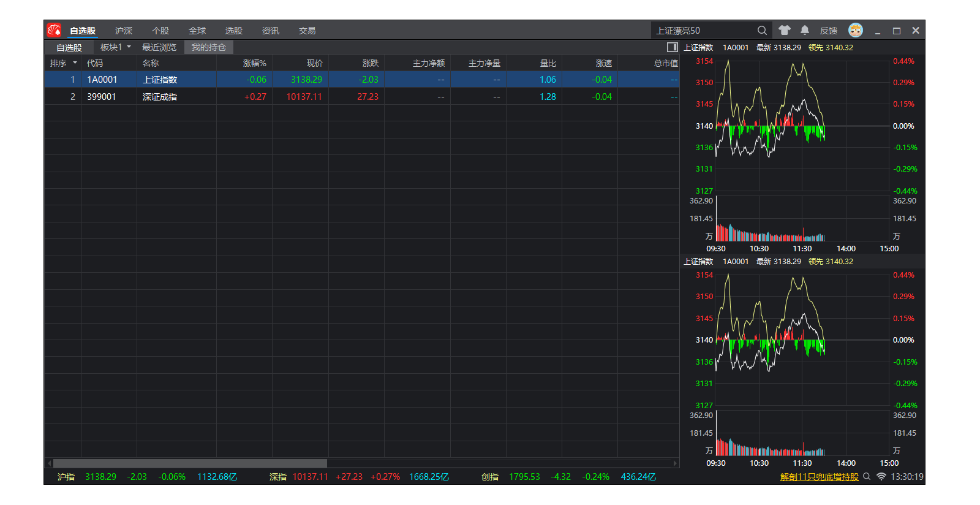This screenshot has width=980, height=505.
Task: Click the upper intraday price chart
Action: [802, 126]
